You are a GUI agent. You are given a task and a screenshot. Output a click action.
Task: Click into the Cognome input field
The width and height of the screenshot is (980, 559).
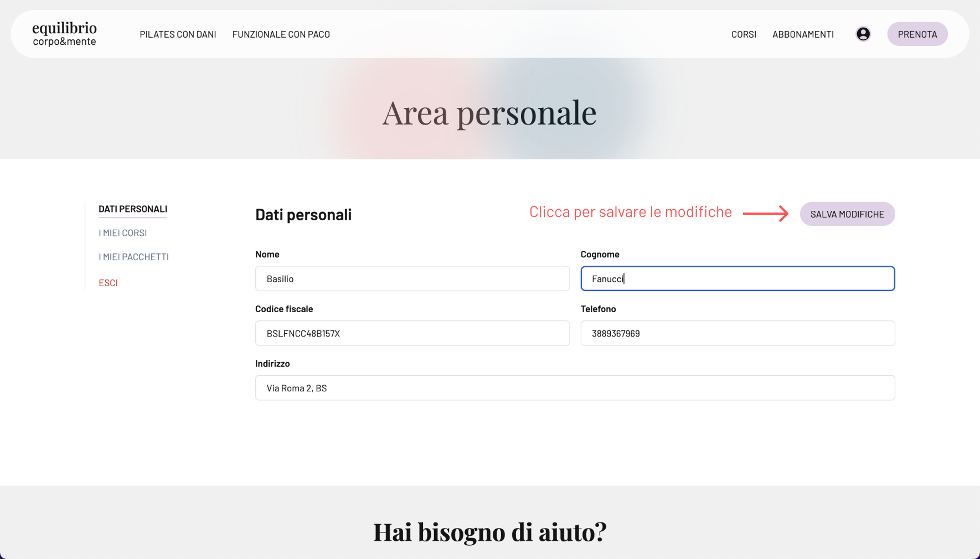click(x=737, y=278)
